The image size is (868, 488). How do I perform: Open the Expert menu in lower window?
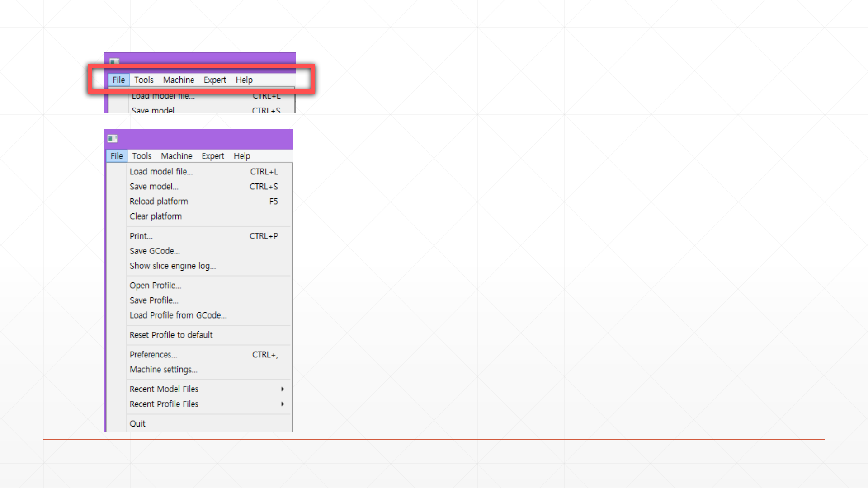click(x=212, y=156)
